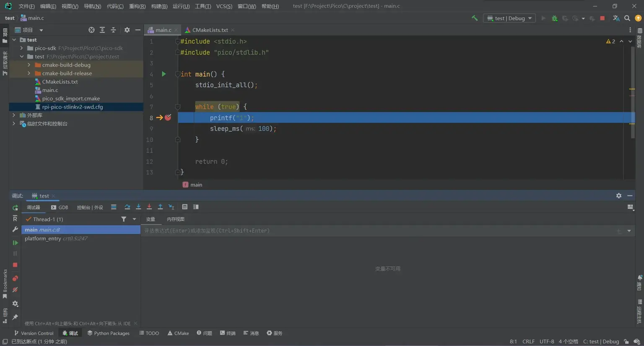Screen dimensions: 644x346
Task: Open the 构建(B) Build menu
Action: pos(159,6)
